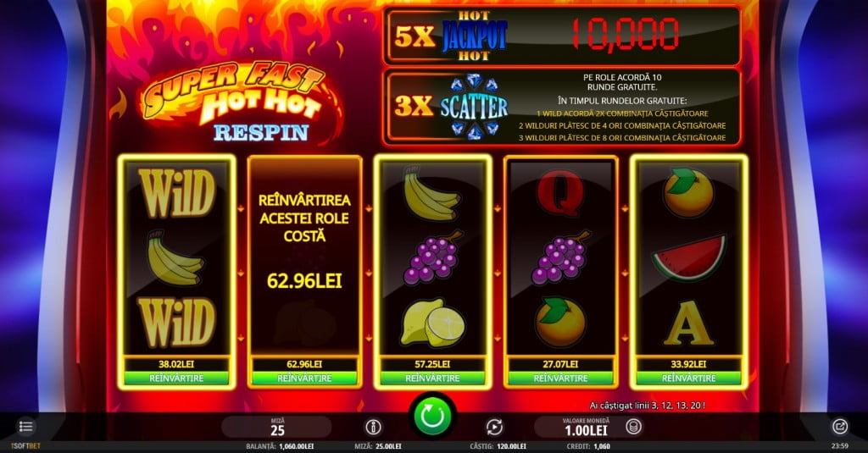Click the exit game icon
Image resolution: width=868 pixels, height=453 pixels.
pos(840,427)
